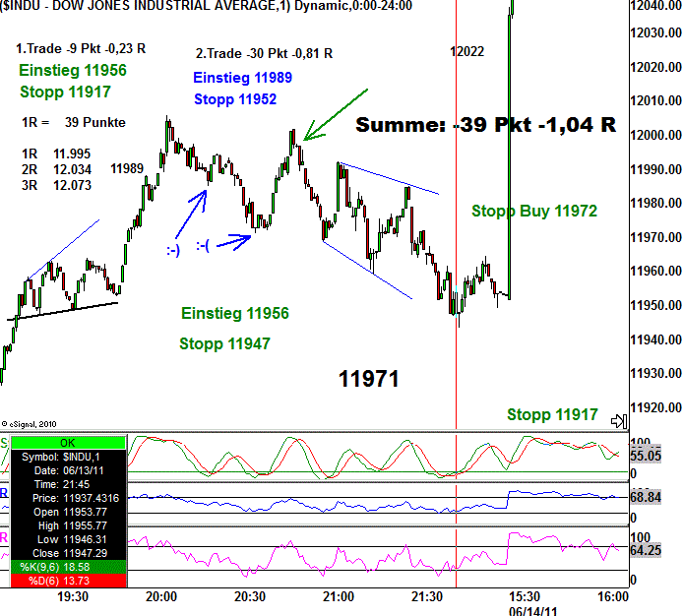Click the green arrow pointing at the second peak
The height and width of the screenshot is (616, 683).
(x=335, y=115)
